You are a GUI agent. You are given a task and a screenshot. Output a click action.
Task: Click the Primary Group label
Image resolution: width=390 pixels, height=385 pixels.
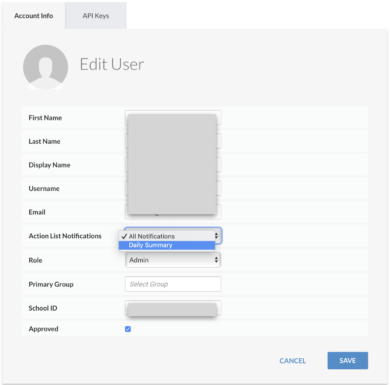pos(51,284)
